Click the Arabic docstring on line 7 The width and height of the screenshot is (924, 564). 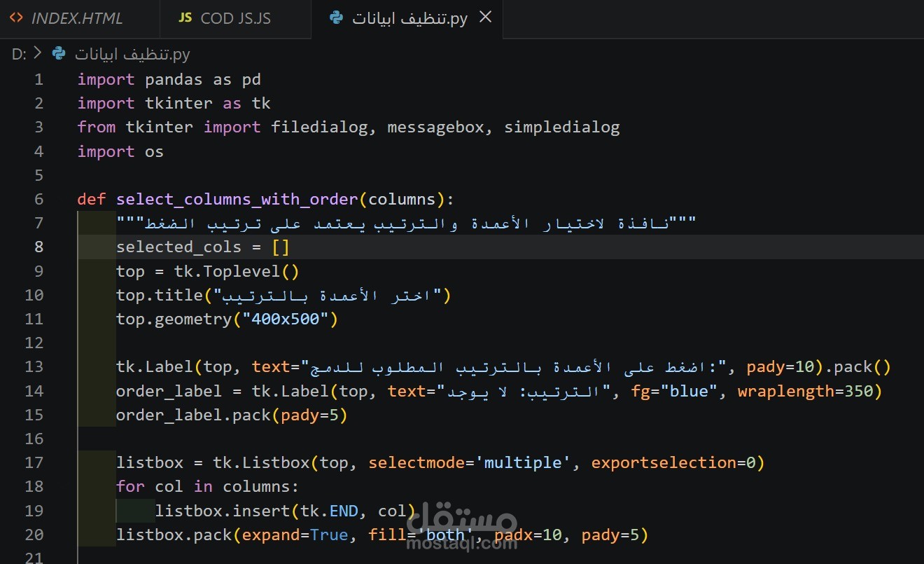click(406, 223)
